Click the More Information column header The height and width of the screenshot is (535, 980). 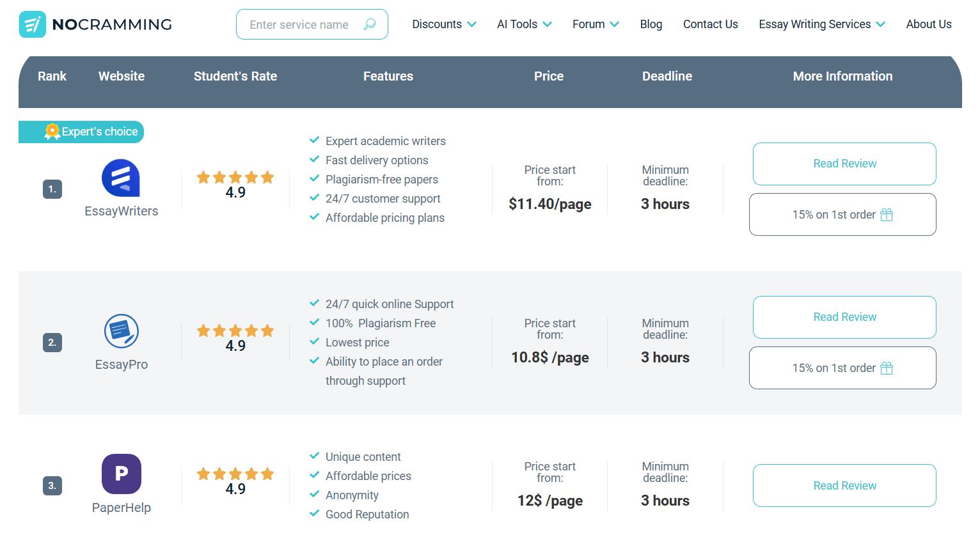(842, 76)
